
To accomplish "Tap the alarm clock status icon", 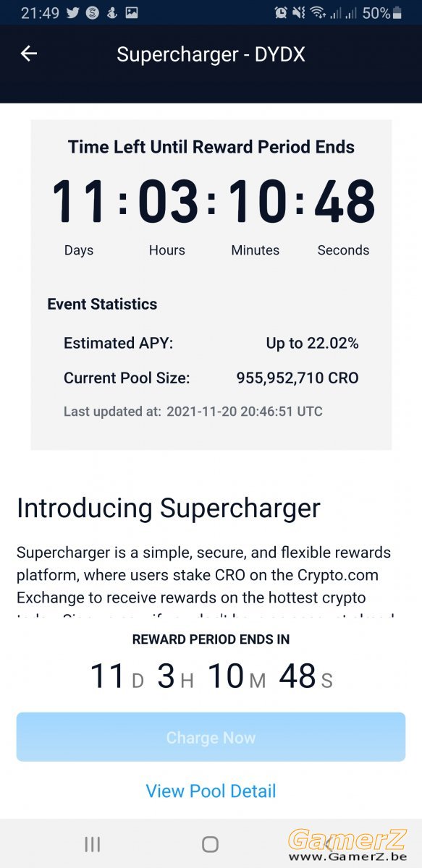I will click(281, 12).
